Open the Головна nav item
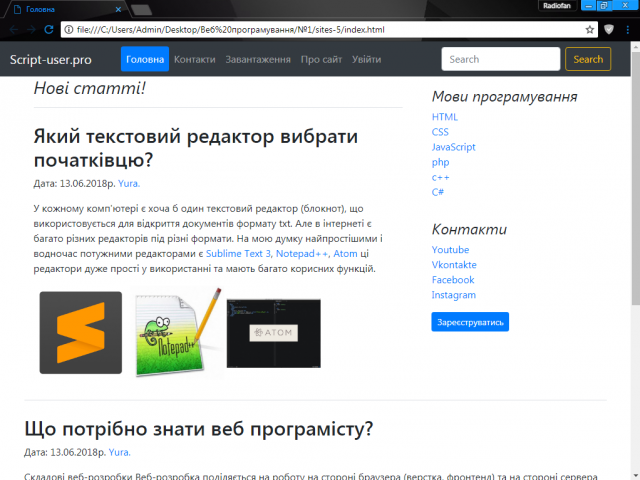This screenshot has height=480, width=640. (145, 59)
